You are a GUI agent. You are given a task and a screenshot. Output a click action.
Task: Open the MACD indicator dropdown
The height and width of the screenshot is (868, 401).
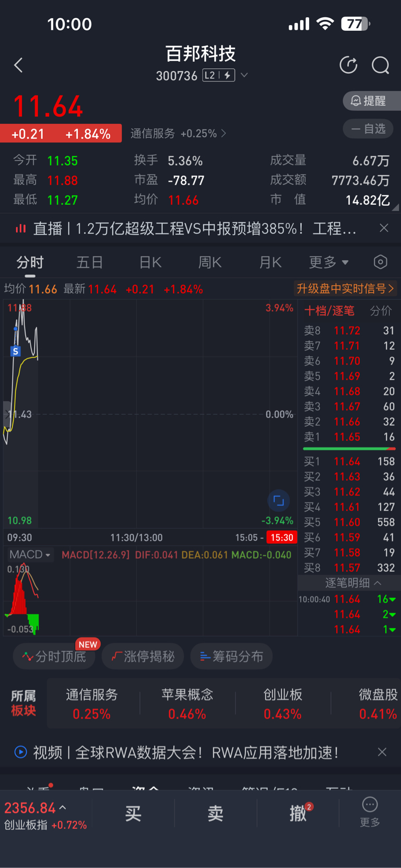pos(30,555)
